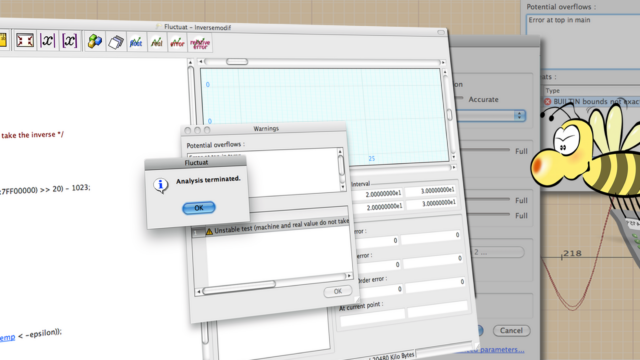Click code pane scrollbar up arrow
Screen dimensions: 640x360
(190, 62)
